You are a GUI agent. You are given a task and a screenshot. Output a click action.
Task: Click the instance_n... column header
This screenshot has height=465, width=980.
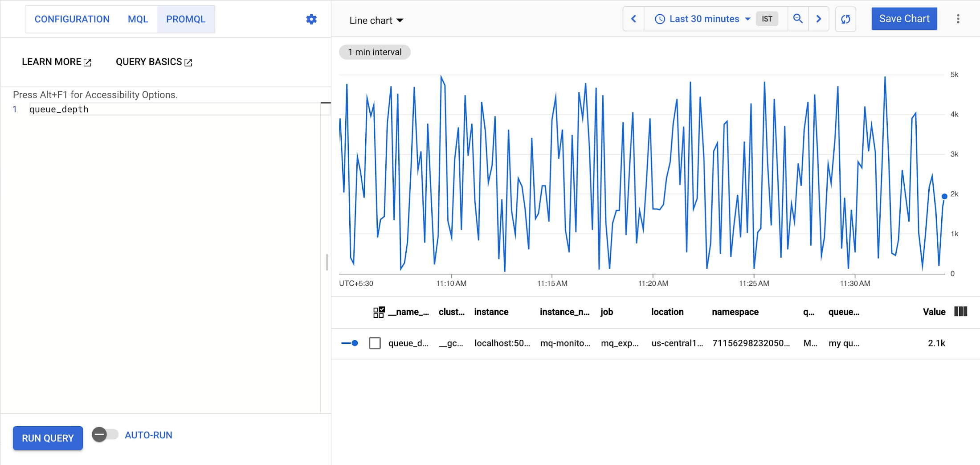coord(564,312)
